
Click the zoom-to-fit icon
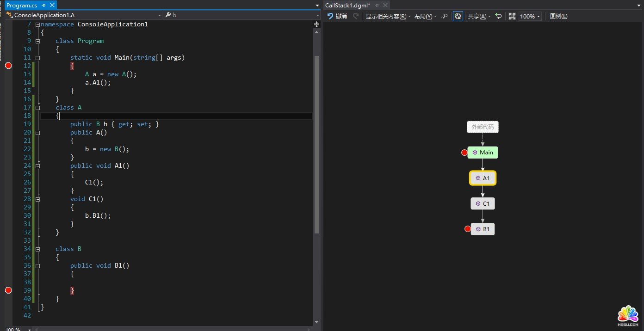(x=512, y=16)
